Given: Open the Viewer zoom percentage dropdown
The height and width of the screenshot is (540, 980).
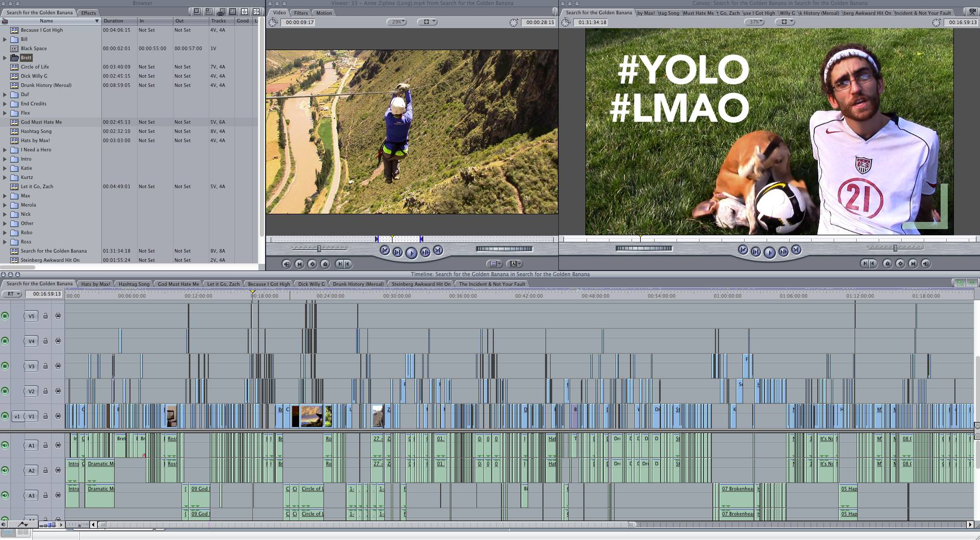Looking at the screenshot, I should [x=397, y=22].
